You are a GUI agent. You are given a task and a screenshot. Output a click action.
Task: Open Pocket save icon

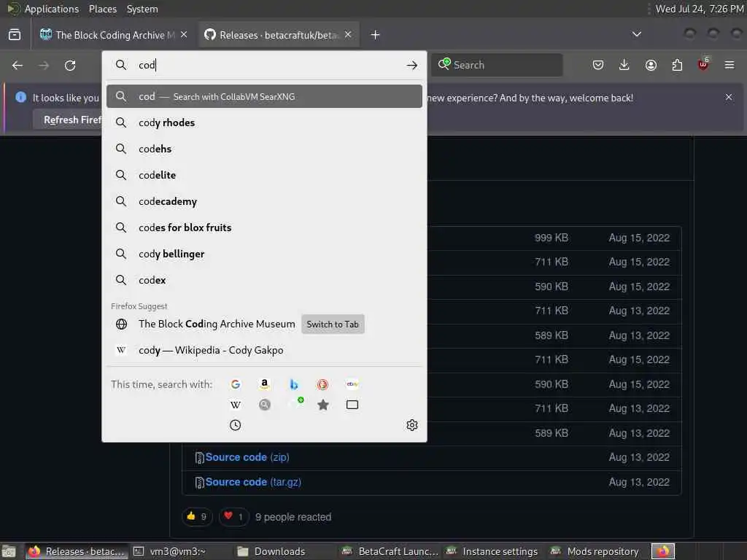click(x=598, y=65)
